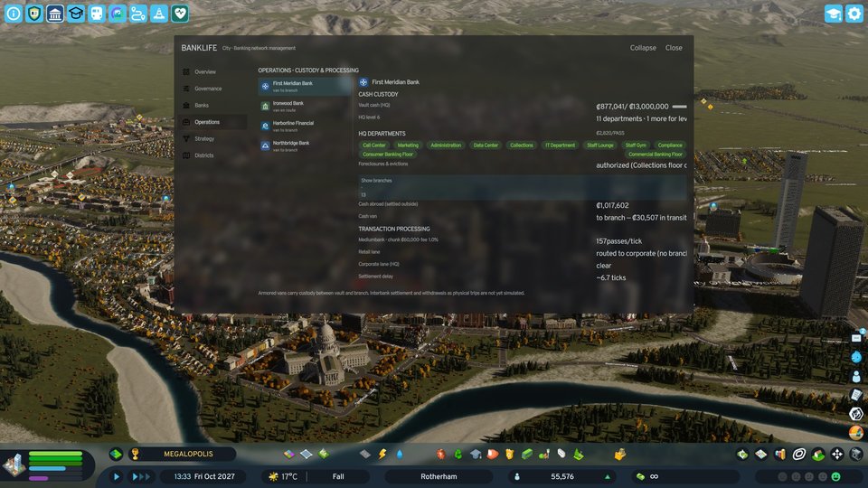The image size is (868, 488).
Task: Select the Collections department chip
Action: pos(522,145)
